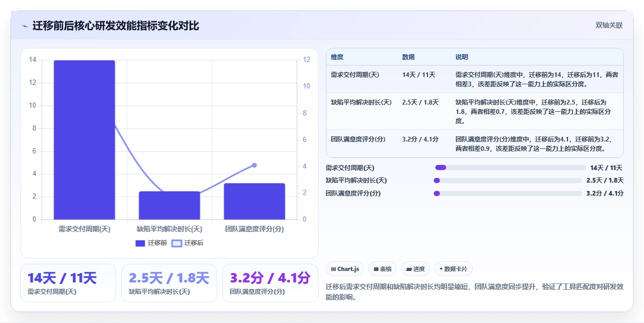Viewport: 644px width, 323px height.
Task: Click the chart x-axis label 团队满意度评分(分)
Action: 255,229
